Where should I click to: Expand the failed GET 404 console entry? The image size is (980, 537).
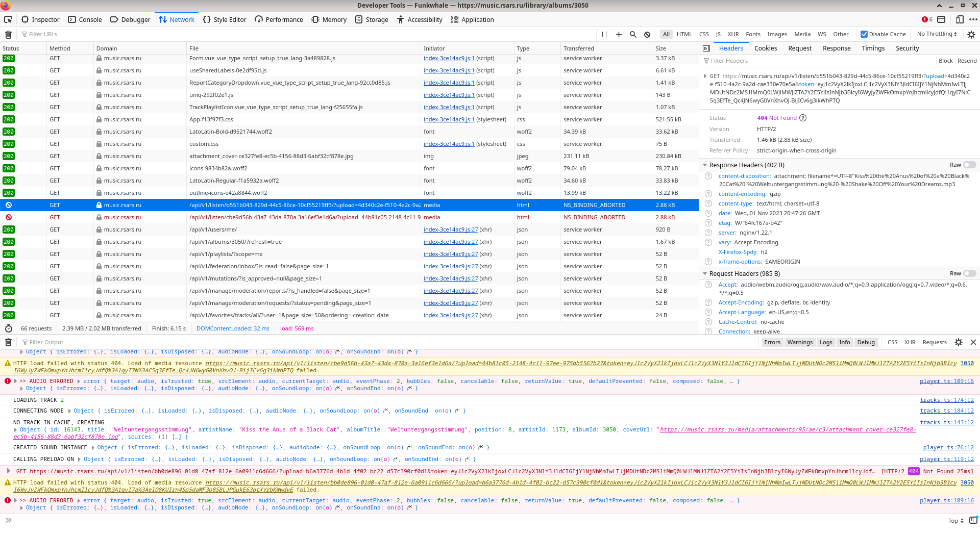[x=9, y=471]
